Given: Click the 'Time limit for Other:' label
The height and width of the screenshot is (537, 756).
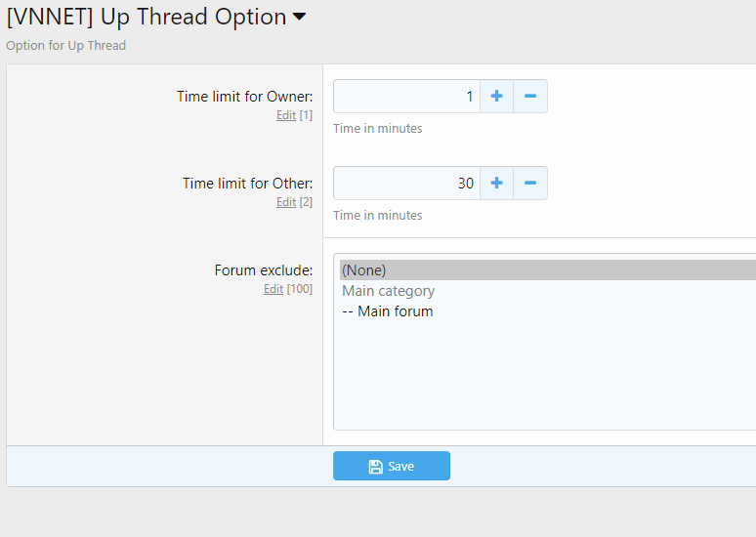Looking at the screenshot, I should click(247, 184).
